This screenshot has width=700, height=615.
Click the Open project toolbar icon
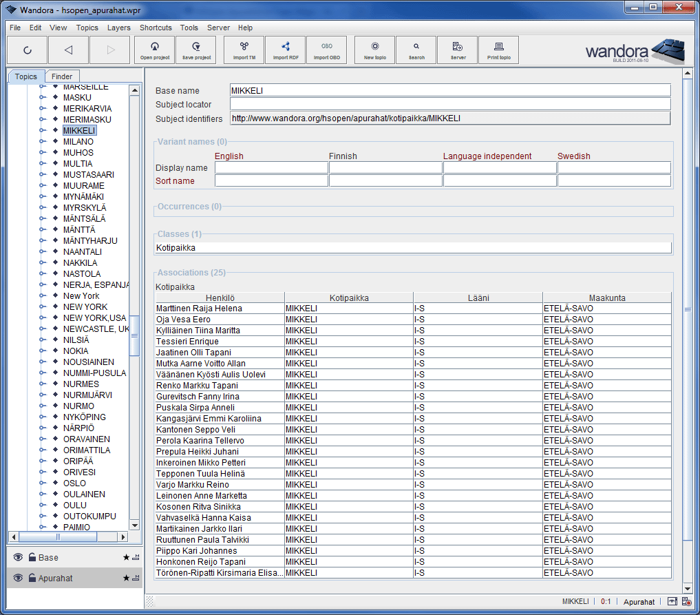coord(154,50)
